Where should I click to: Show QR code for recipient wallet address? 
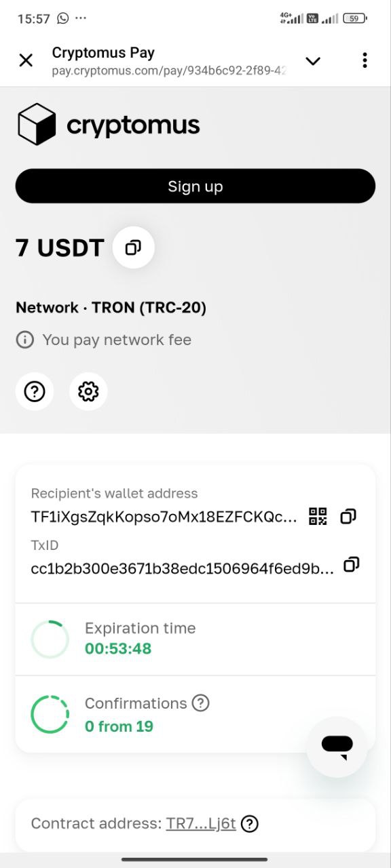pos(318,516)
